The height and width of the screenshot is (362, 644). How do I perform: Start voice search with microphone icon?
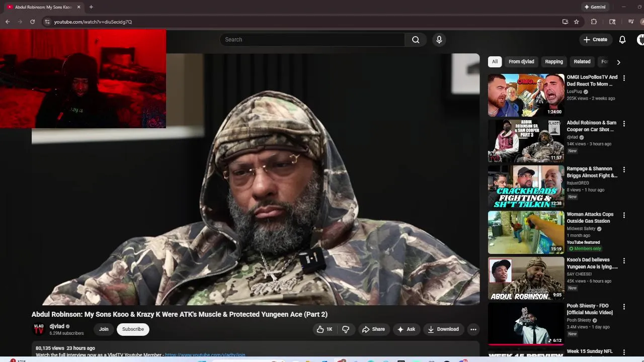point(439,40)
